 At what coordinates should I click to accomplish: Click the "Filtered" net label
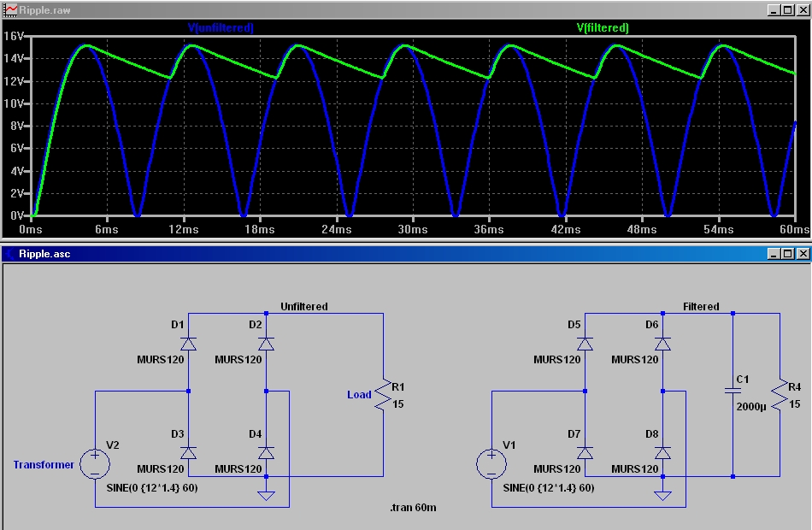click(x=701, y=307)
